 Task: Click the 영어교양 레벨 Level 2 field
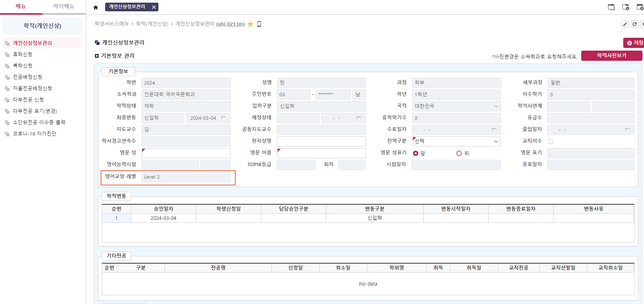pos(186,177)
